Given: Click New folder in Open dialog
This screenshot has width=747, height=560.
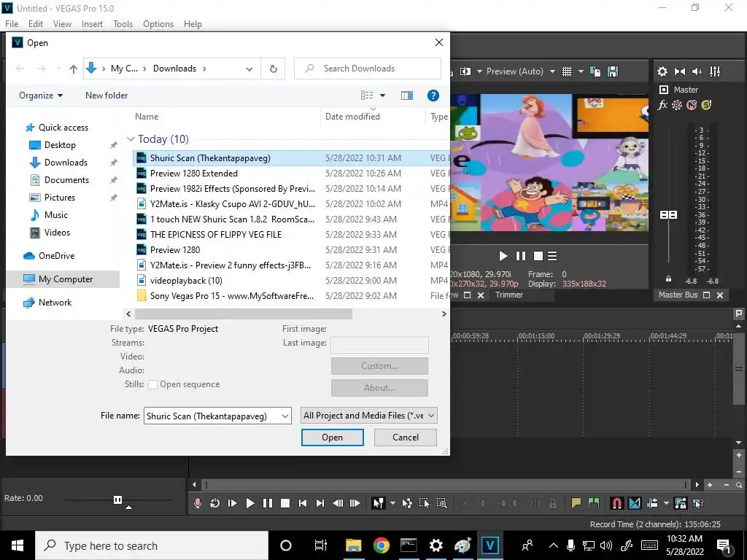Looking at the screenshot, I should pos(107,96).
